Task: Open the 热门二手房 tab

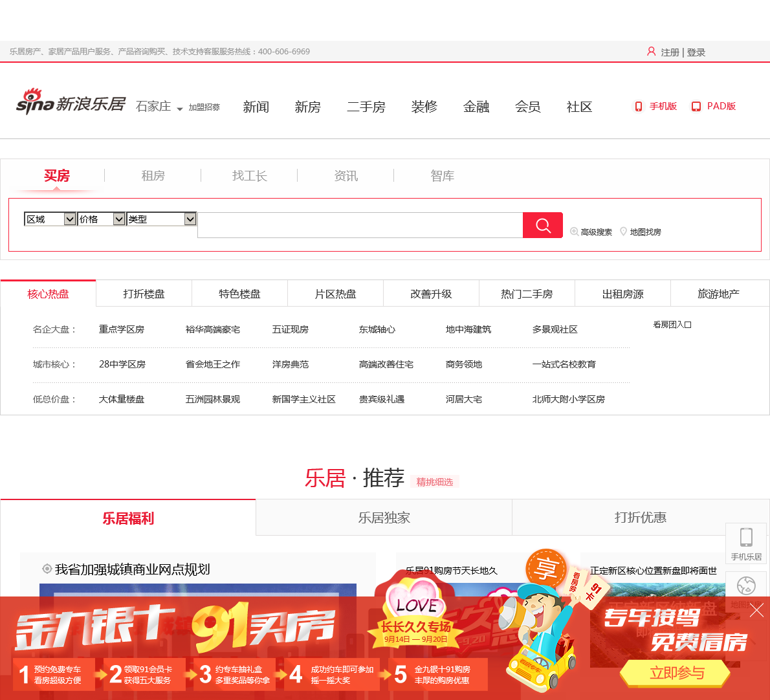Action: [527, 294]
